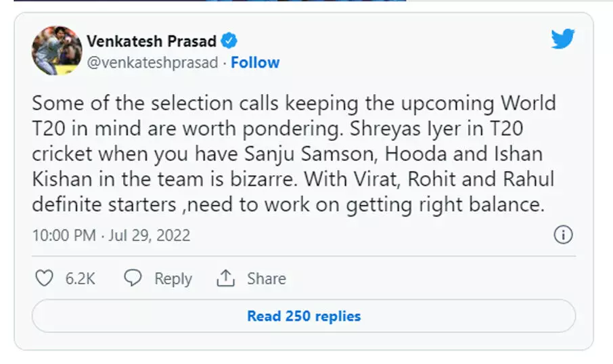Open Read 250 replies
This screenshot has height=364, width=613.
pos(304,316)
